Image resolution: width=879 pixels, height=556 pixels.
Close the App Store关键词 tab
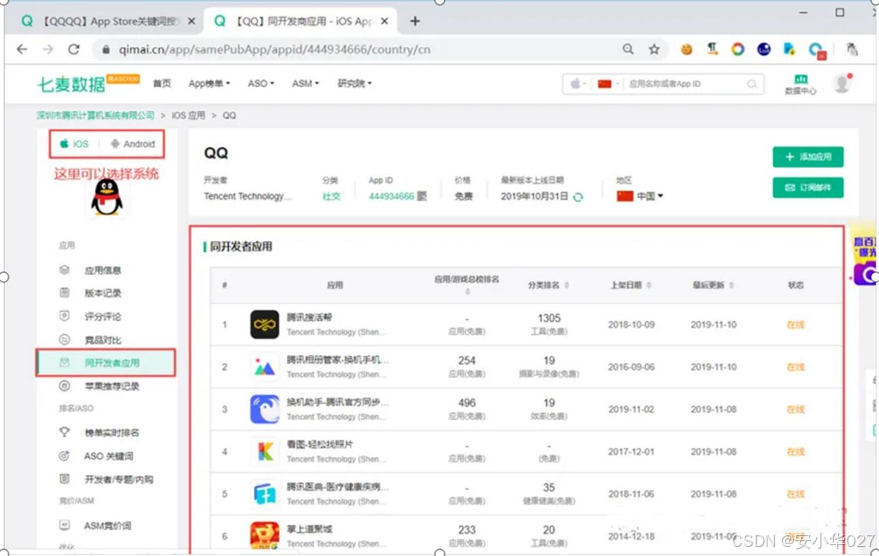pos(191,21)
